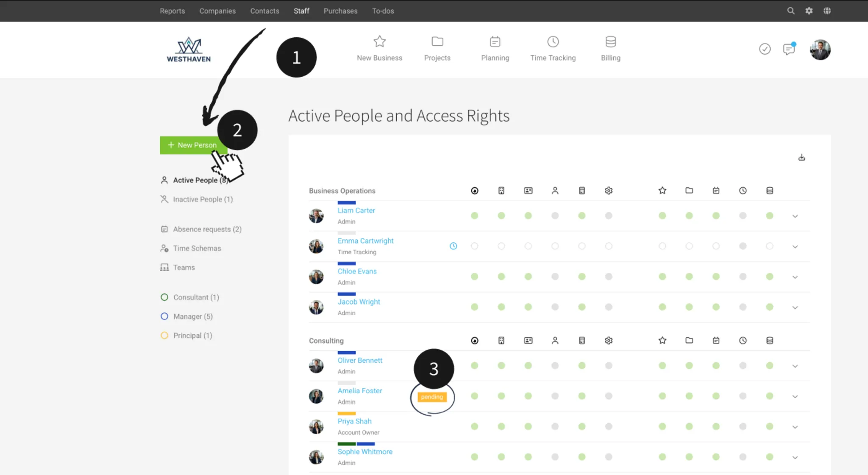Click Emma Cartwright's blue clock icon
This screenshot has width=868, height=475.
pyautogui.click(x=453, y=246)
